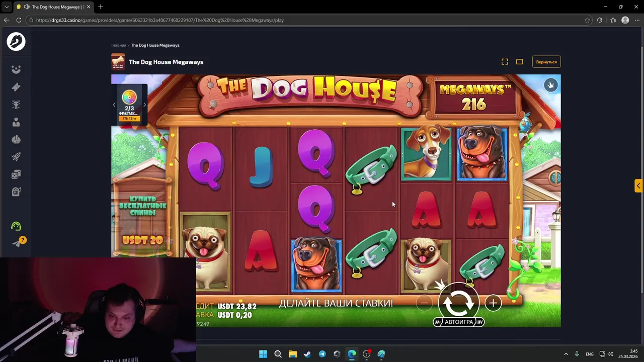Viewport: 644px width, 362px height.
Task: Open the slot machine sidebar icon
Action: [16, 192]
